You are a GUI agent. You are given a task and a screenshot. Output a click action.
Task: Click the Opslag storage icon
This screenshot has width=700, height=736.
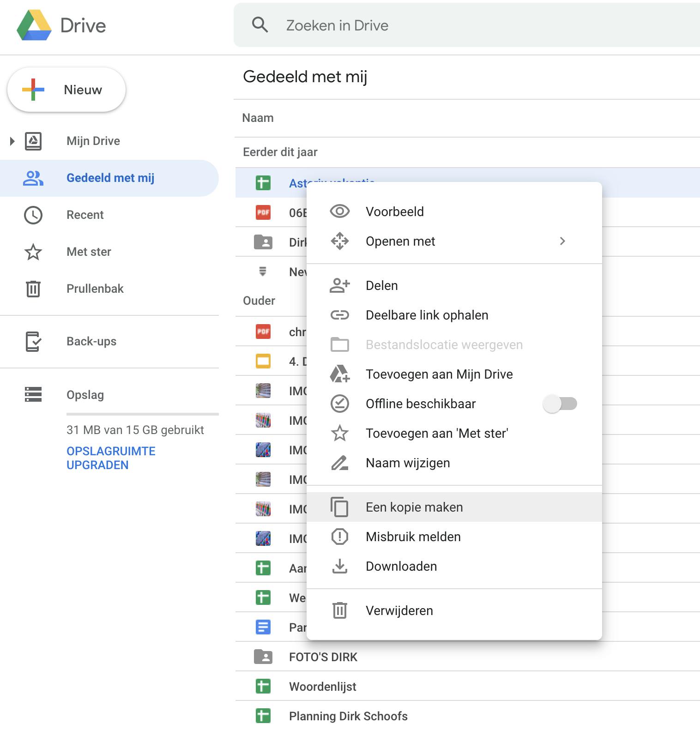click(x=33, y=394)
